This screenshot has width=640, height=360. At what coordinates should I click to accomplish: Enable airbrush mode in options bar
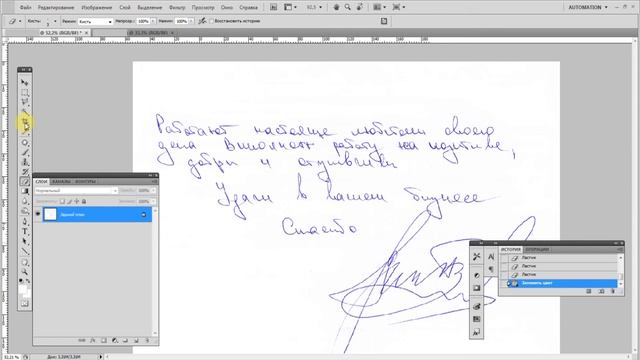202,21
